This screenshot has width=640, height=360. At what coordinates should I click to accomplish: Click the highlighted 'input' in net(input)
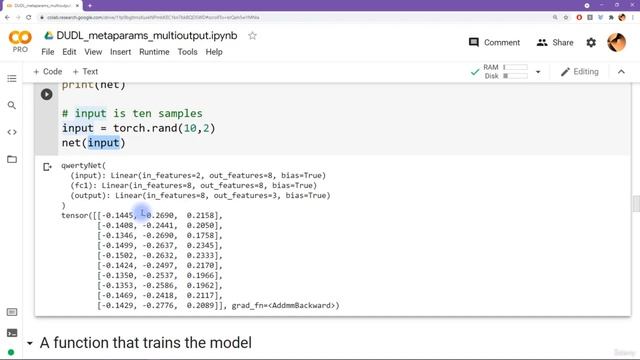(104, 143)
